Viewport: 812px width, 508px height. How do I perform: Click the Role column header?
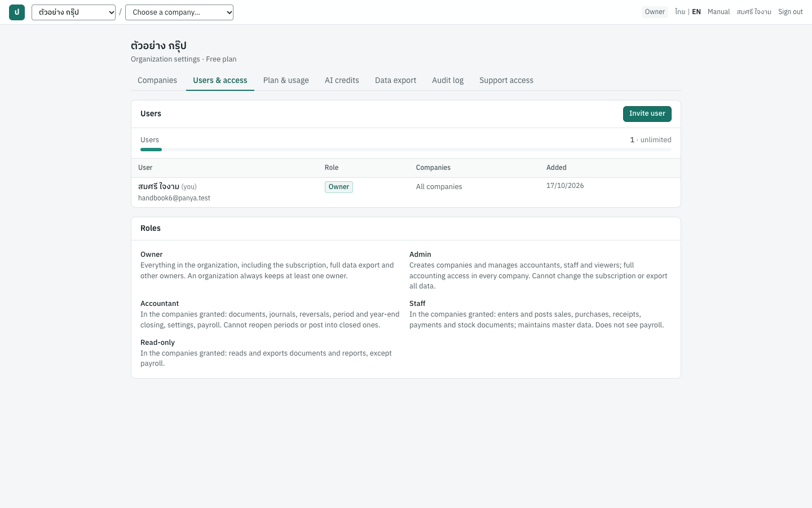click(x=332, y=168)
